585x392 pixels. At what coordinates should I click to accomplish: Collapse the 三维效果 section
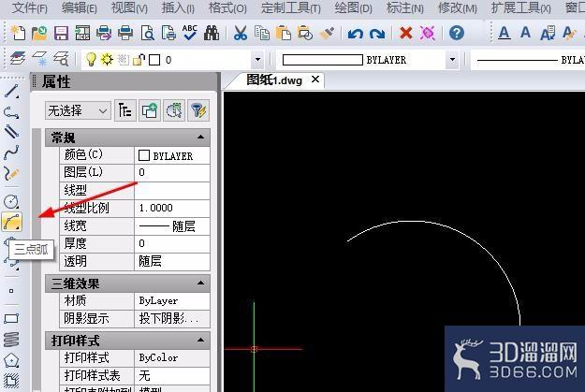(200, 283)
